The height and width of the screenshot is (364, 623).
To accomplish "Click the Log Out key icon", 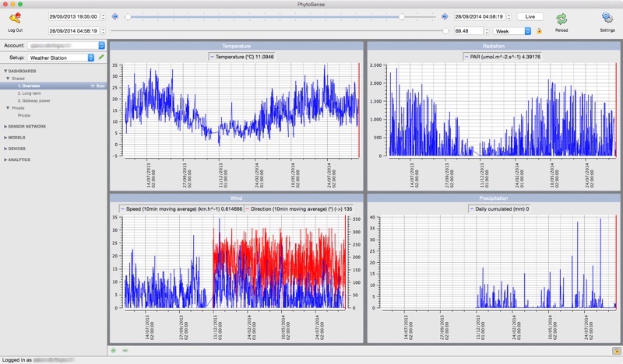I will point(15,18).
